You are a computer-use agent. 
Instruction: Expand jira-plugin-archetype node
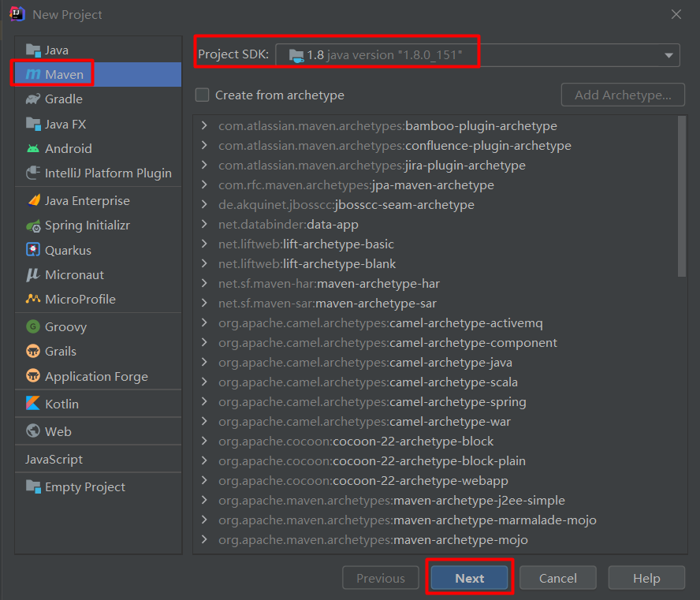204,165
